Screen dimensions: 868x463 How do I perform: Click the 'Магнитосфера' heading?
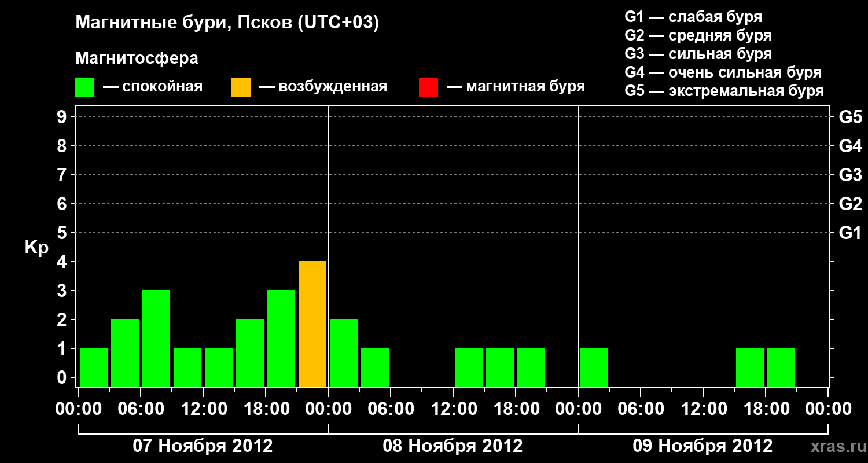point(137,58)
